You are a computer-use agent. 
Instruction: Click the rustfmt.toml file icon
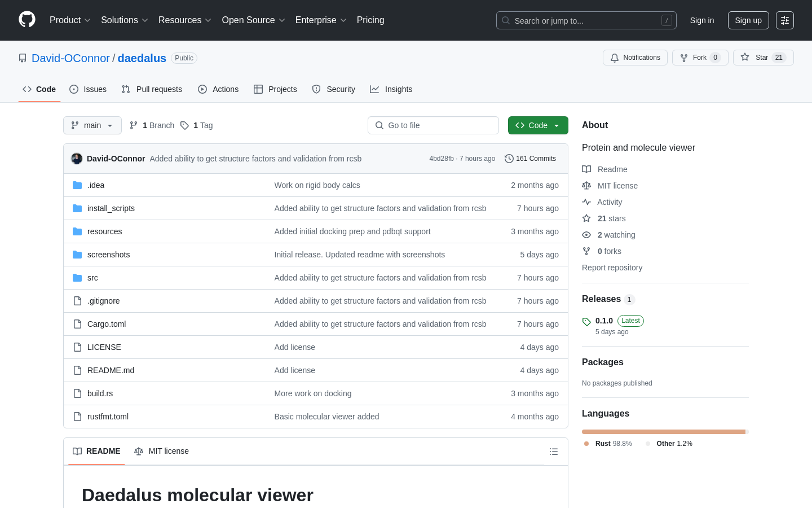77,417
